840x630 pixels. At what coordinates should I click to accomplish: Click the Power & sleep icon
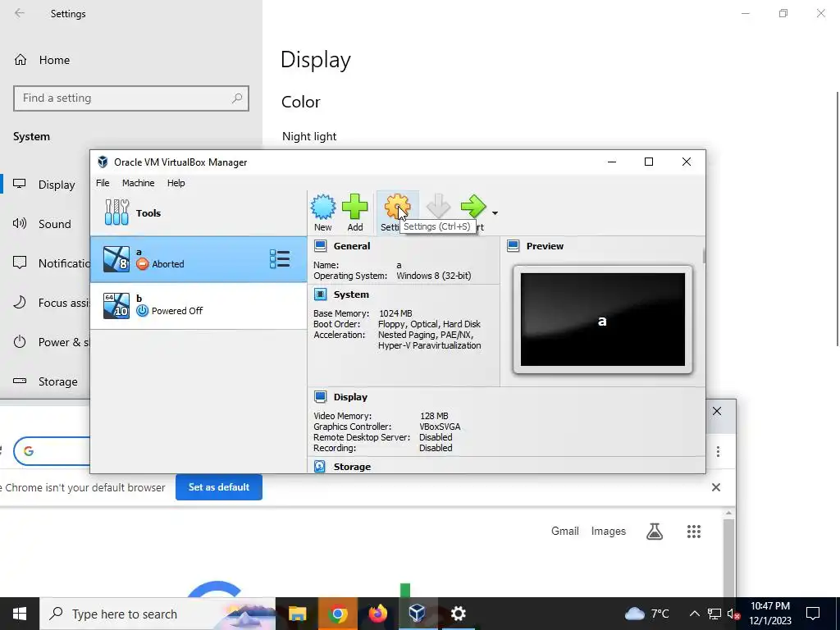[x=20, y=342]
